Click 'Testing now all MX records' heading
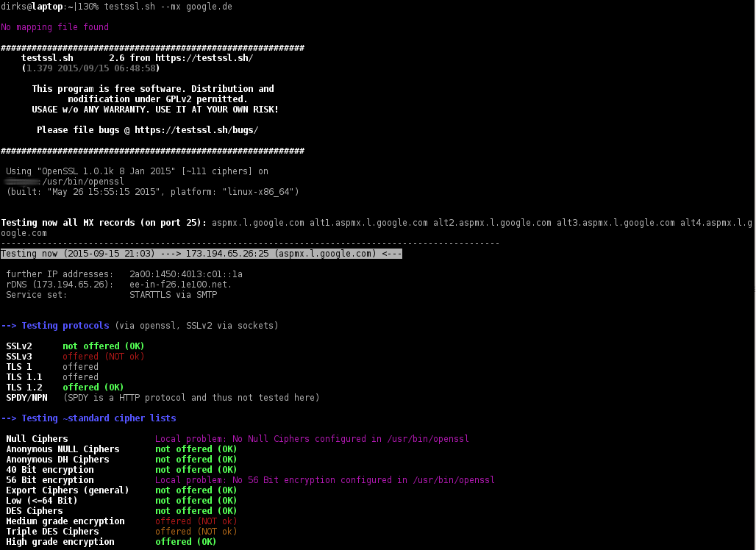The height and width of the screenshot is (550, 756). (x=104, y=223)
